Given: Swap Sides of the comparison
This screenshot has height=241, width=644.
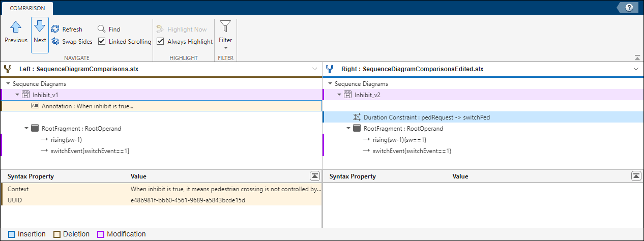Looking at the screenshot, I should 72,42.
